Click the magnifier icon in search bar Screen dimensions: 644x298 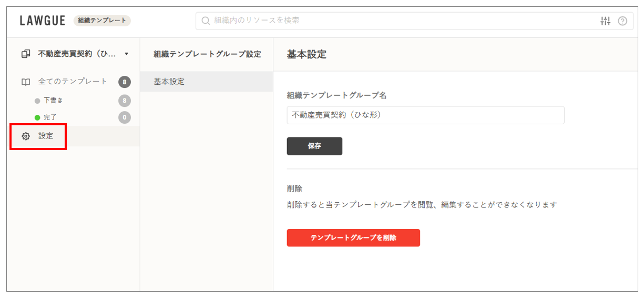coord(206,21)
